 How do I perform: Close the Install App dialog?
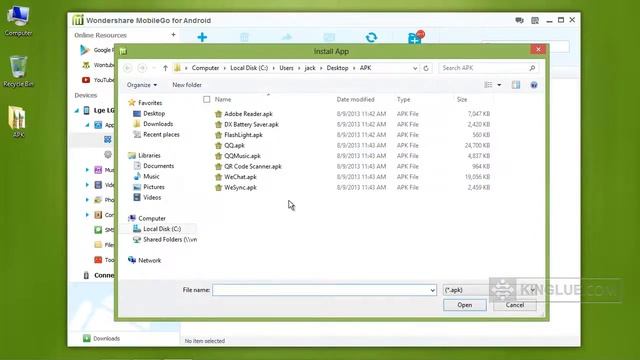pos(538,49)
